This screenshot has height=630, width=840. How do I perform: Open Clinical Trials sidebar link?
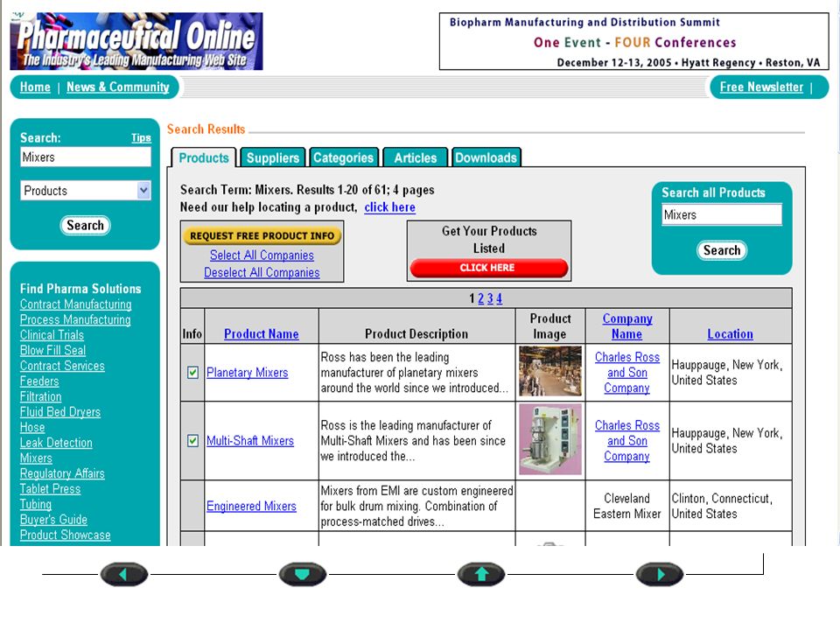(x=52, y=335)
